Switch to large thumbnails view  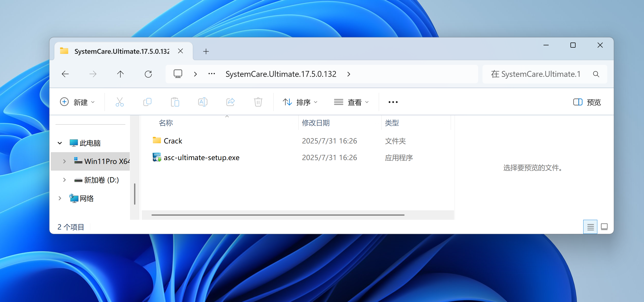604,227
